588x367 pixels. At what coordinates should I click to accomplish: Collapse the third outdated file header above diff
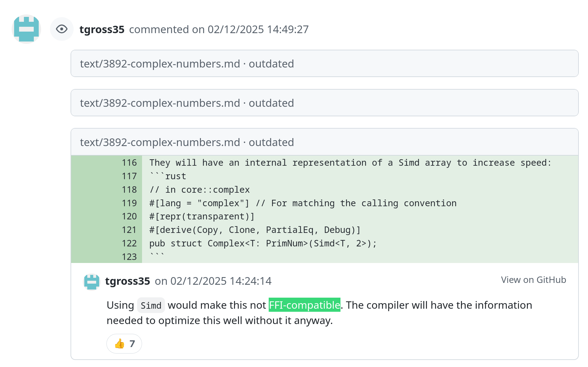[325, 142]
